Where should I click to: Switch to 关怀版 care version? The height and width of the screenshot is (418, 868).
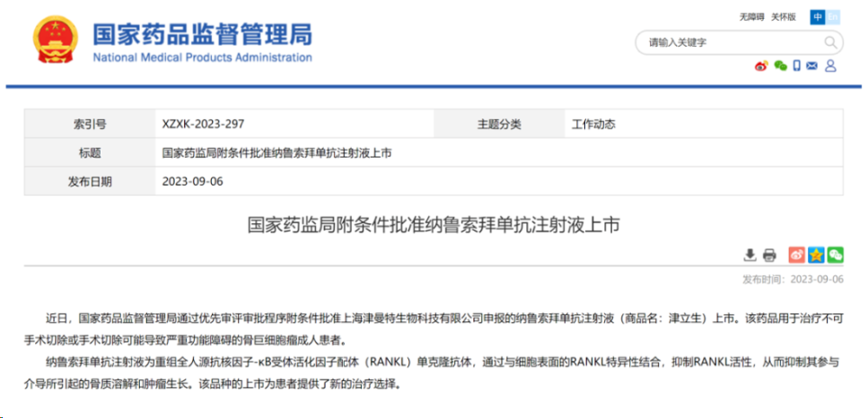click(784, 17)
